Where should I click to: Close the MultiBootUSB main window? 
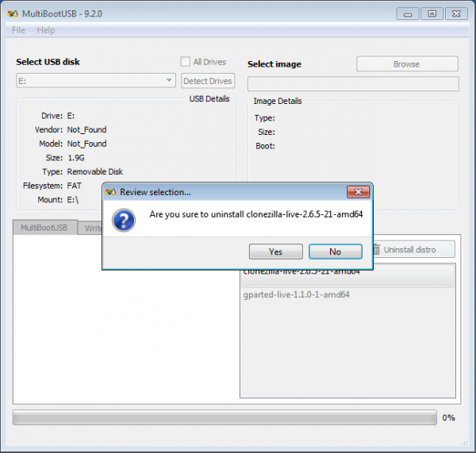[456, 14]
